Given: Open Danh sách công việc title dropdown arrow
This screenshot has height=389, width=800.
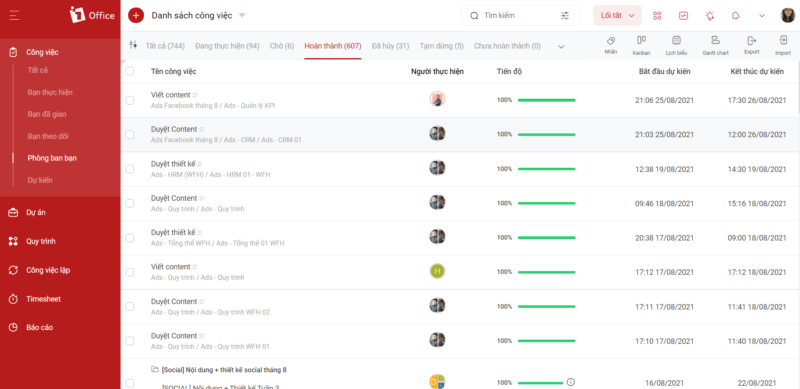Looking at the screenshot, I should (x=242, y=15).
